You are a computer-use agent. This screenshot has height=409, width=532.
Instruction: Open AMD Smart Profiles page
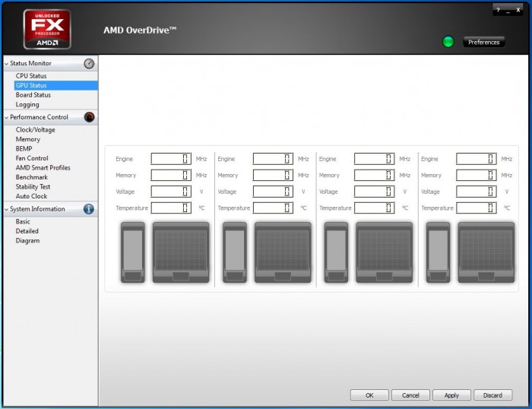coord(43,168)
